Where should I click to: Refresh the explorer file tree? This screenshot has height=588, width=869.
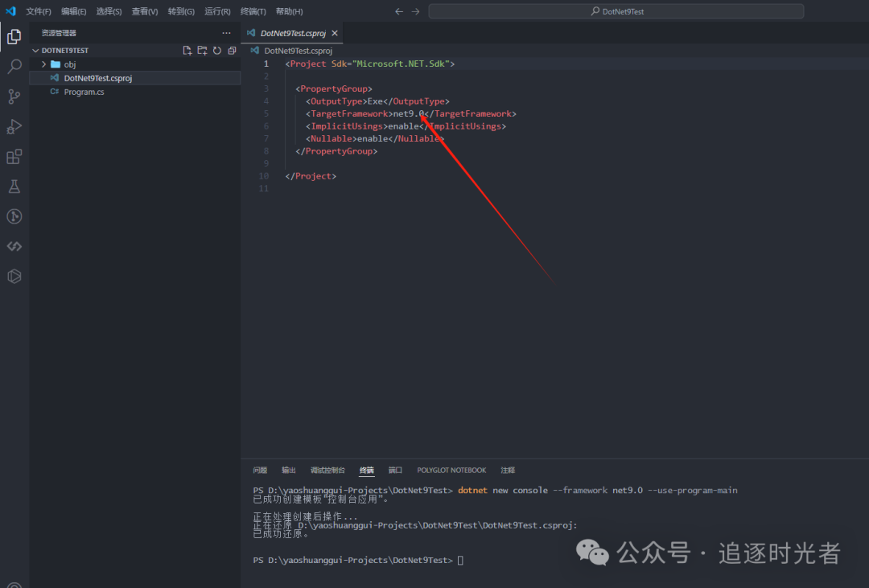click(x=217, y=51)
